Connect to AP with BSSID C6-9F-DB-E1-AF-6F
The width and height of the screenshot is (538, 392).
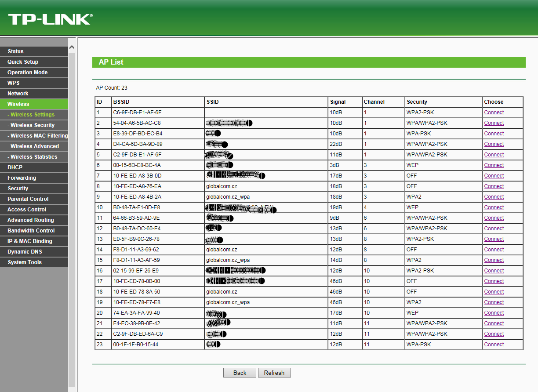click(x=494, y=113)
